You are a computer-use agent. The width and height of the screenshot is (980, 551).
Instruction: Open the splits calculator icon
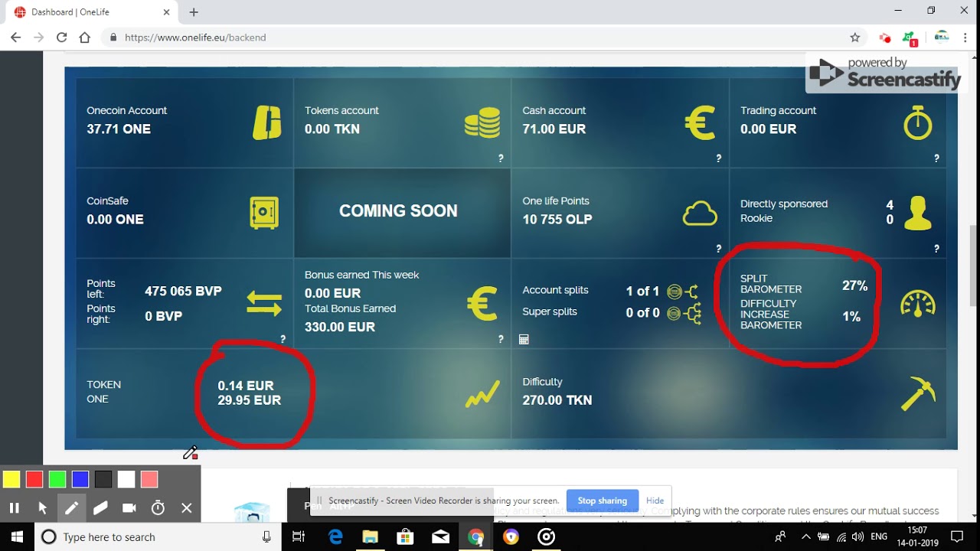(x=524, y=339)
